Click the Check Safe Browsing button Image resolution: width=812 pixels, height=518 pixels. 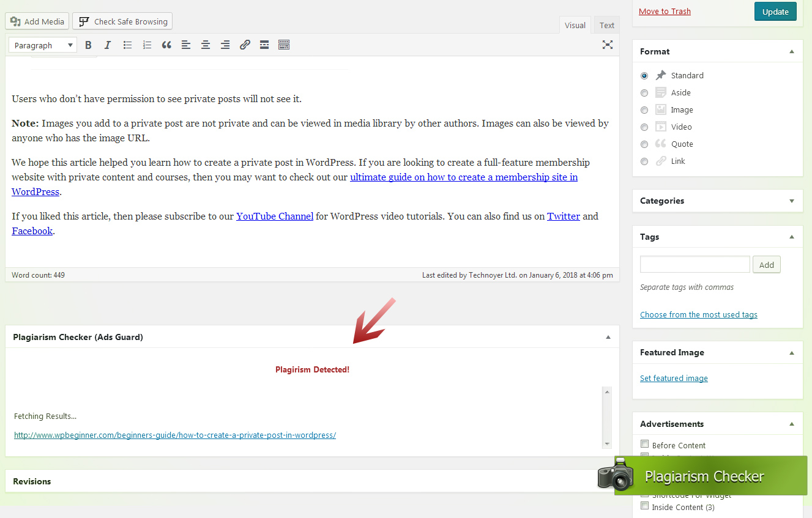[x=122, y=21]
